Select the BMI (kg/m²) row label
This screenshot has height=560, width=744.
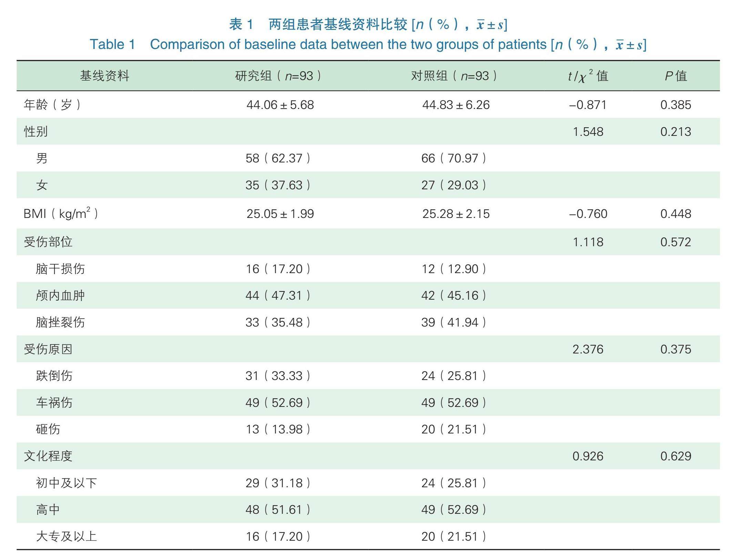61,213
